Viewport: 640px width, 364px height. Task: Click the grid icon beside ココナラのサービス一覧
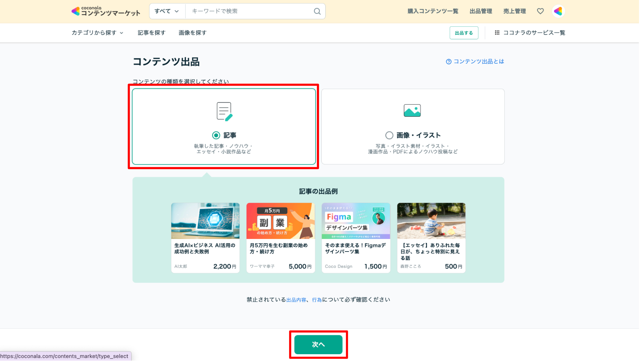pos(497,33)
